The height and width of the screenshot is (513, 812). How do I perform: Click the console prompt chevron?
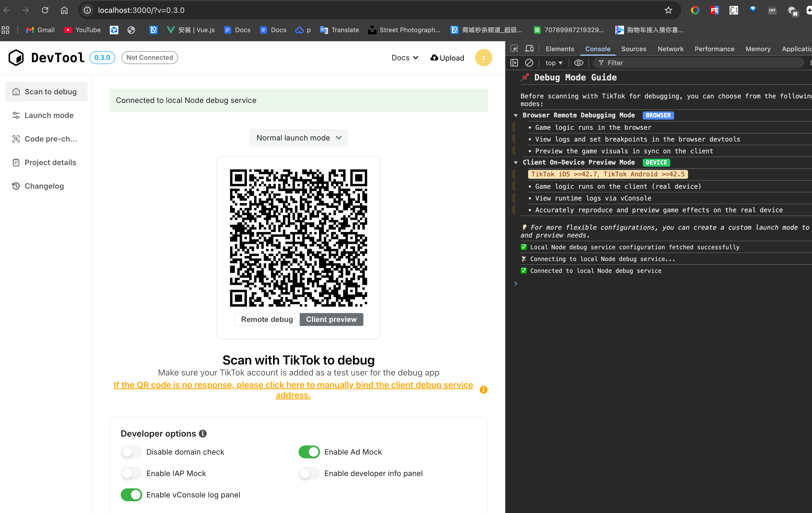pos(515,284)
